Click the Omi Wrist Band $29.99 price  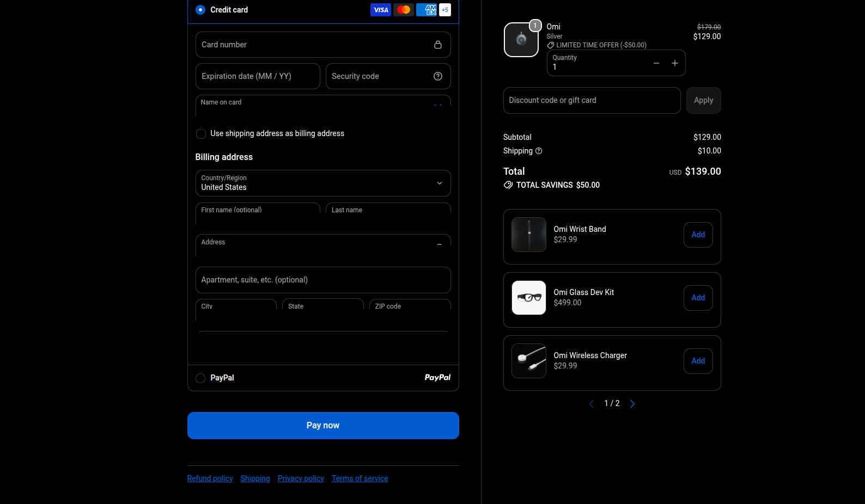coord(565,239)
